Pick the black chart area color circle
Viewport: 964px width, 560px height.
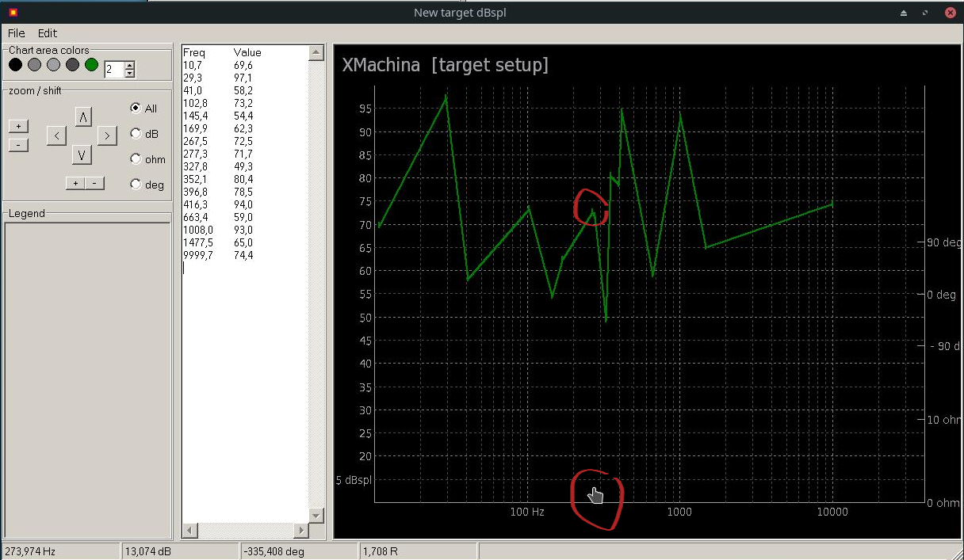pyautogui.click(x=15, y=65)
